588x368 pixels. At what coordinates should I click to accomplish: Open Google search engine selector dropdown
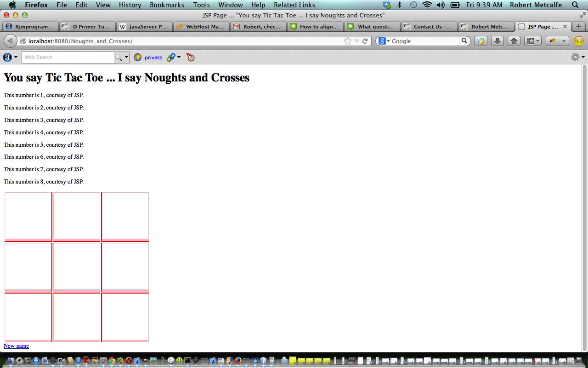tap(388, 41)
